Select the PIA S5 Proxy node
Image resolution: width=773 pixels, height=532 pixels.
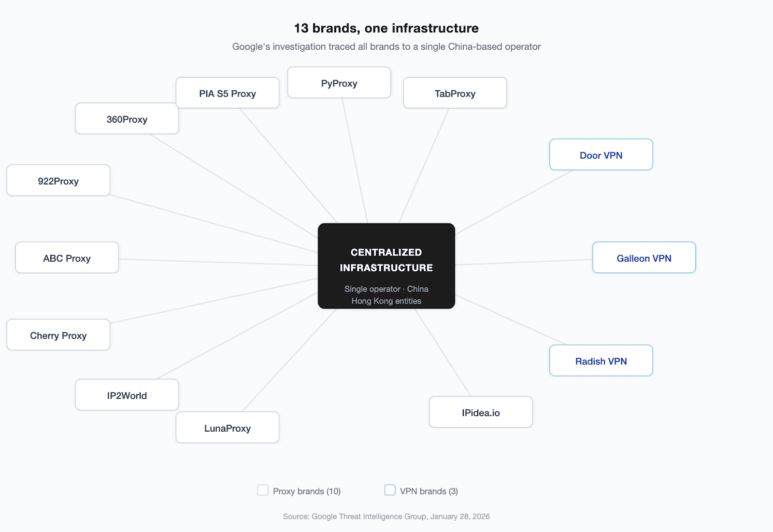pos(228,93)
